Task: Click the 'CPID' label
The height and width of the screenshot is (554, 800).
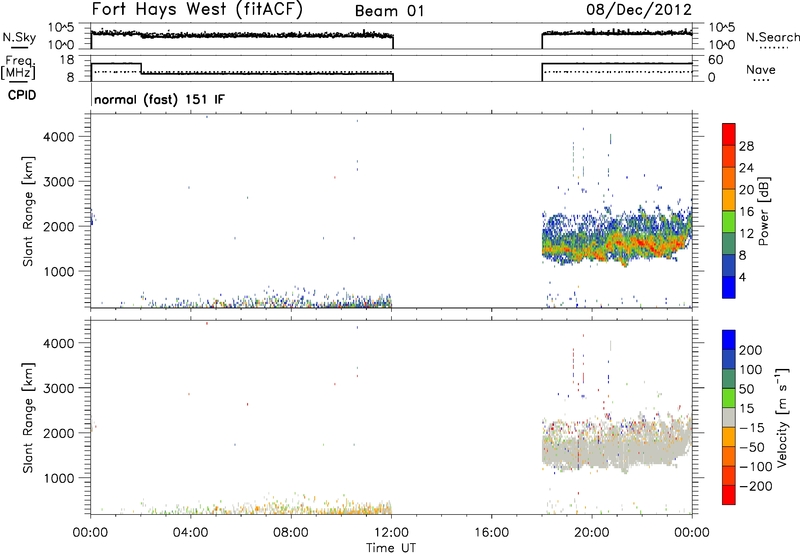Action: (x=22, y=95)
